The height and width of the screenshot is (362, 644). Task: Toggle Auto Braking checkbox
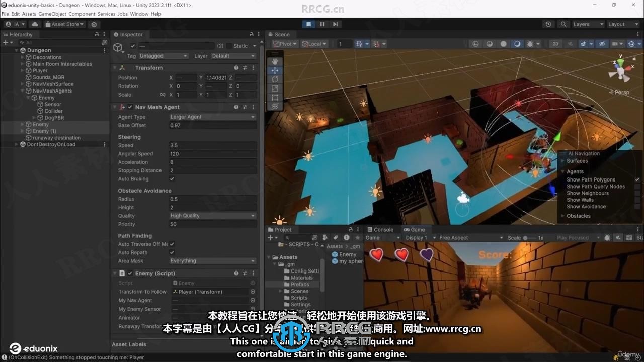click(172, 179)
